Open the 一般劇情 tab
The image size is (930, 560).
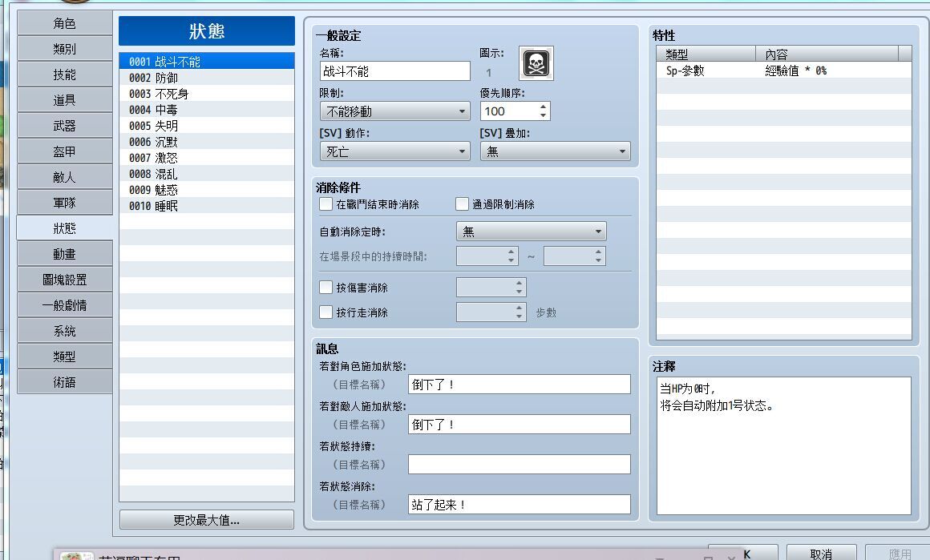pyautogui.click(x=65, y=305)
